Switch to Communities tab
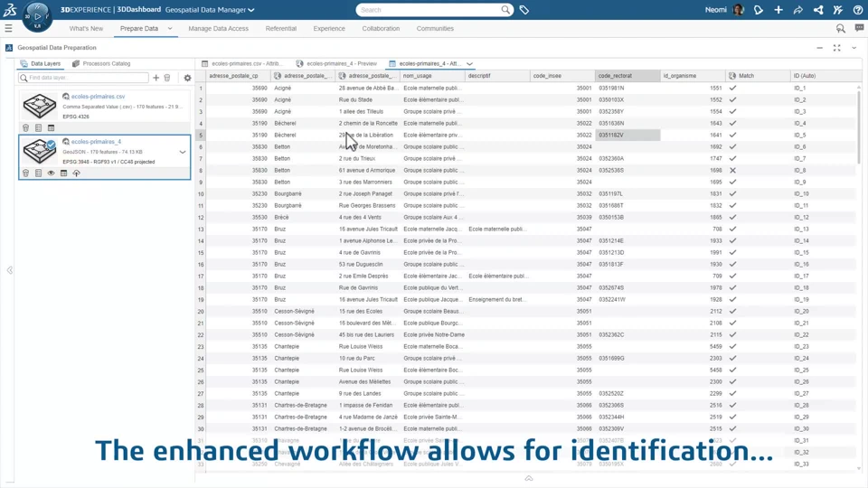Viewport: 868px width, 488px height. [x=435, y=28]
